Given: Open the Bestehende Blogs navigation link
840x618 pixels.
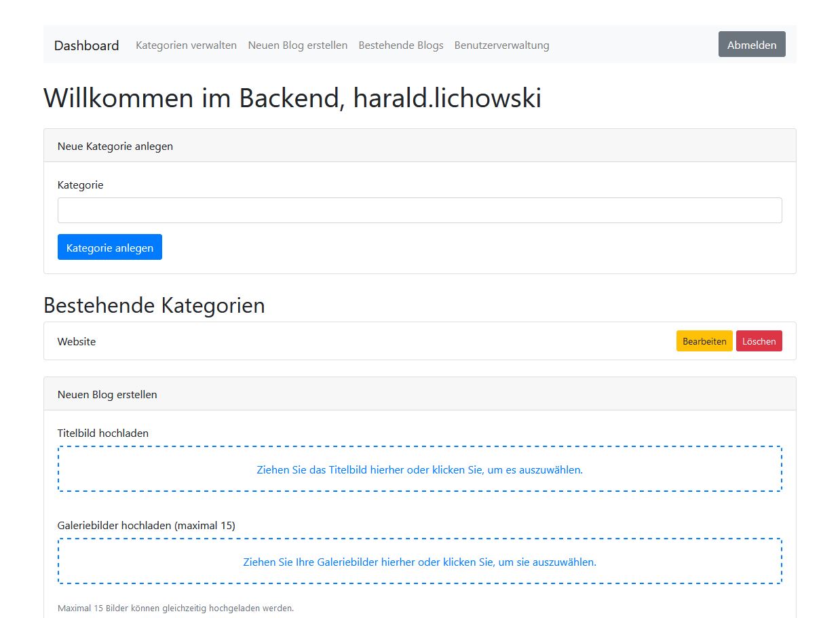Looking at the screenshot, I should pyautogui.click(x=400, y=45).
